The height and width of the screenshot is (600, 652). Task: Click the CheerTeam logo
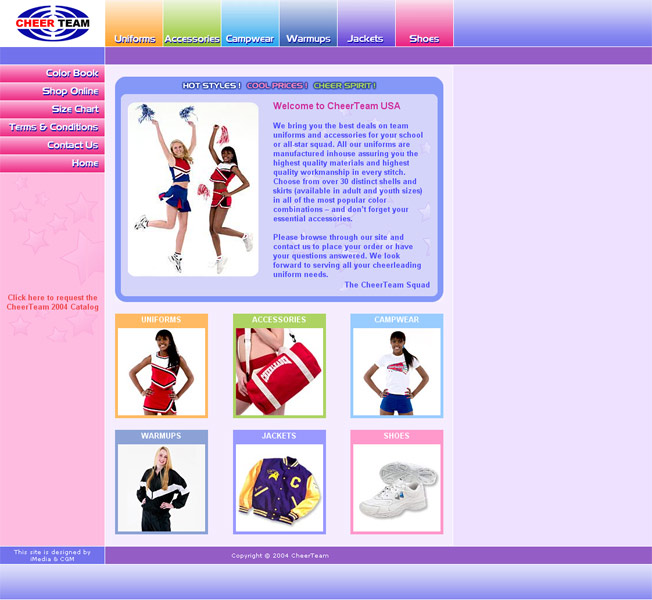[x=52, y=23]
